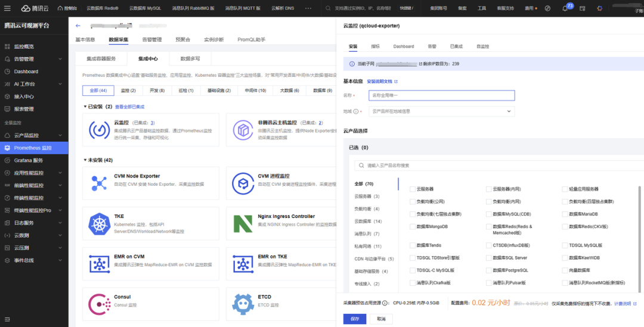
Task: Check the 数据库MariaDB checkbox
Action: [x=565, y=214]
